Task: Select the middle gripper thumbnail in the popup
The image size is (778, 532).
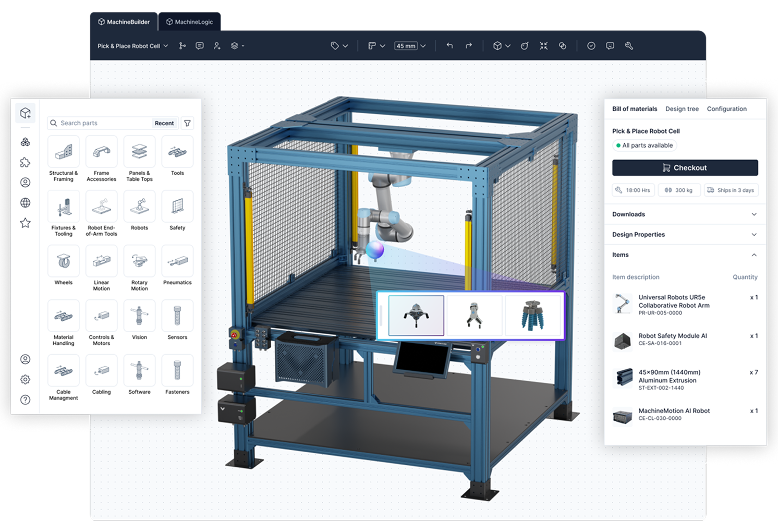Action: click(x=474, y=315)
